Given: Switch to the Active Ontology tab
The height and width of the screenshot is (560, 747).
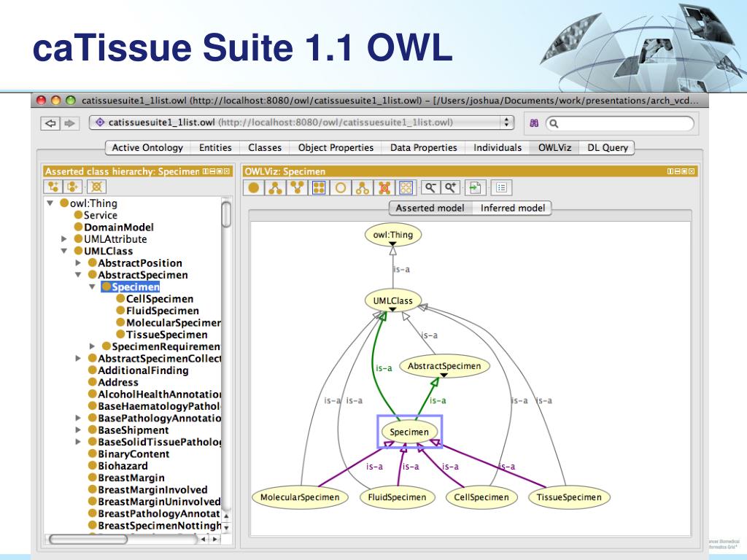Looking at the screenshot, I should click(x=147, y=147).
